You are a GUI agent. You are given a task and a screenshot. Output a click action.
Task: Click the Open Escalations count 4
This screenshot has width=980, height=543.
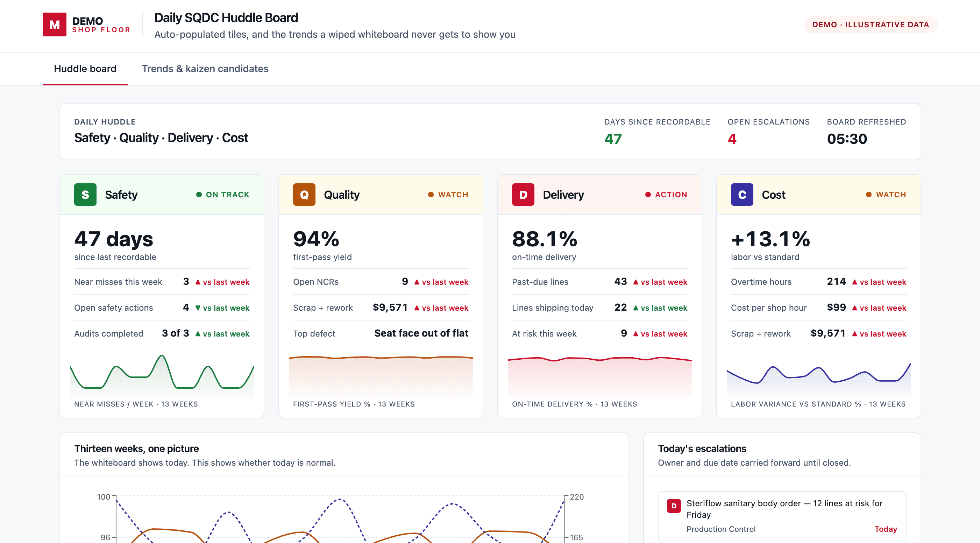point(732,139)
